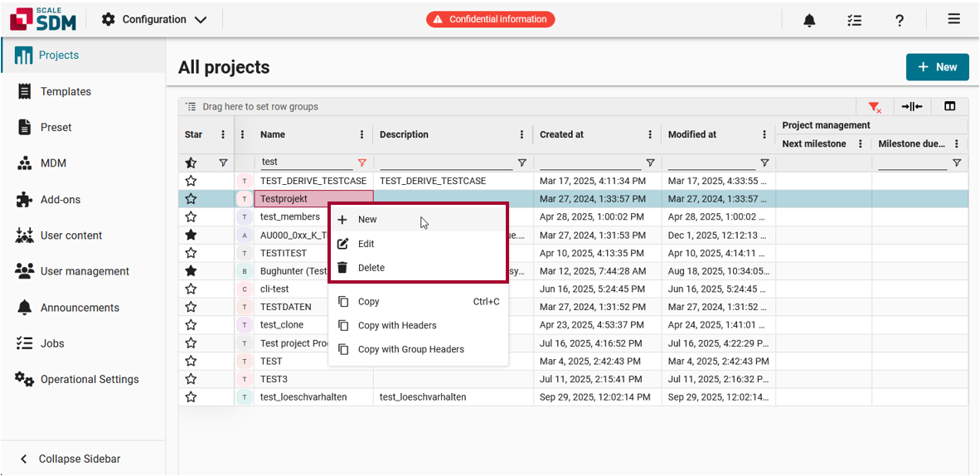Screen dimensions: 980x476
Task: Toggle star for TEST_DERIVE_TESTCASE row
Action: tap(191, 181)
